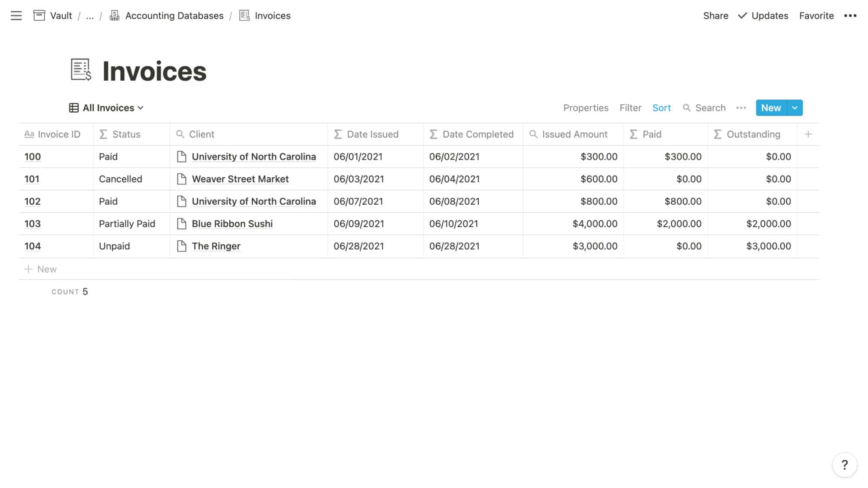Add a new property with the plus icon
Screen dimensions: 868x488
tap(809, 134)
